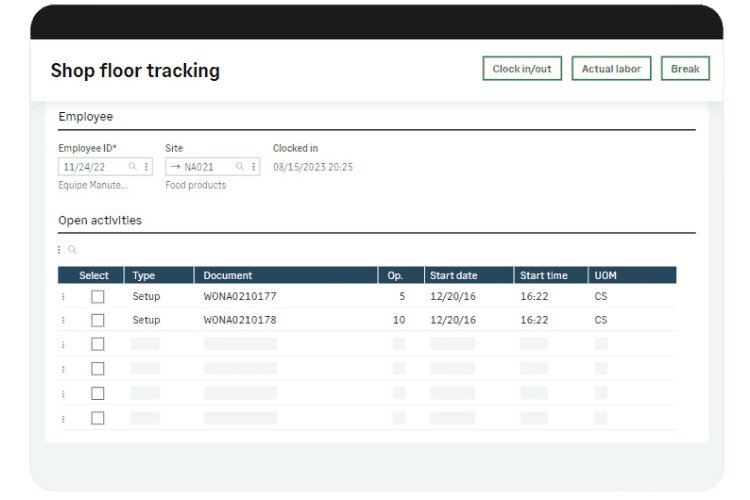Open row actions for document WONA0210177

[63, 297]
